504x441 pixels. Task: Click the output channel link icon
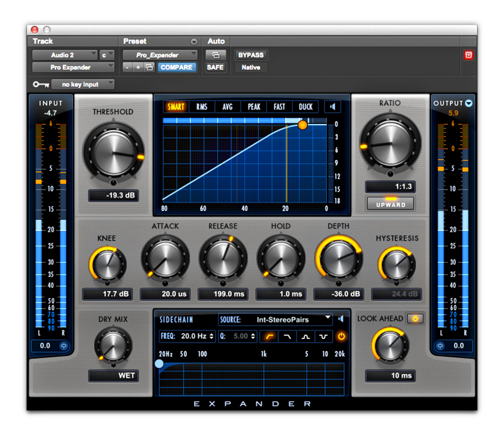pos(440,346)
